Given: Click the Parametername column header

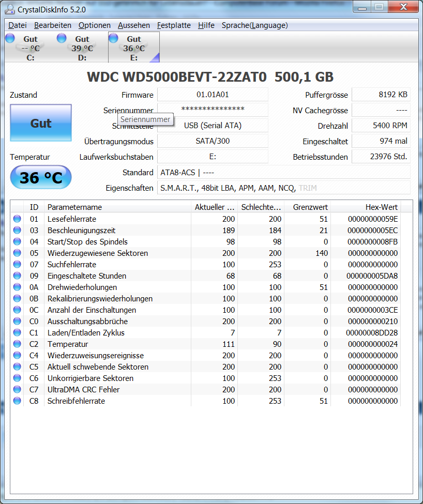Looking at the screenshot, I should pos(78,207).
